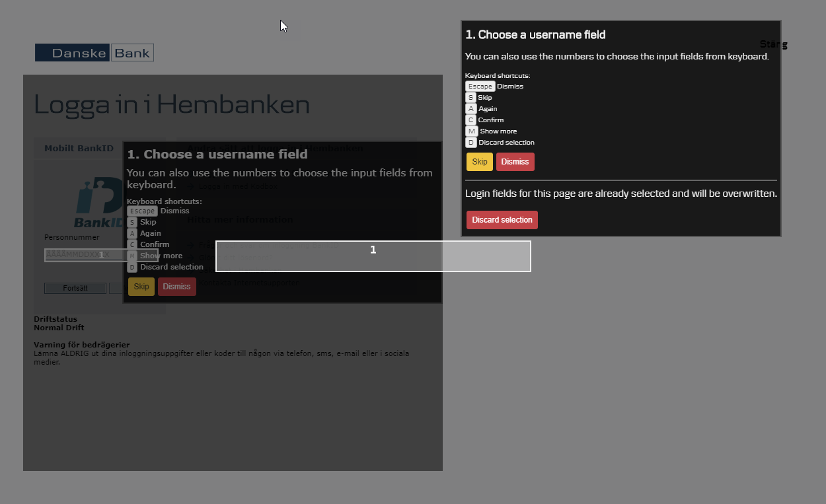The image size is (826, 504).
Task: Click the D keycap next to Discard selection
Action: 469,142
